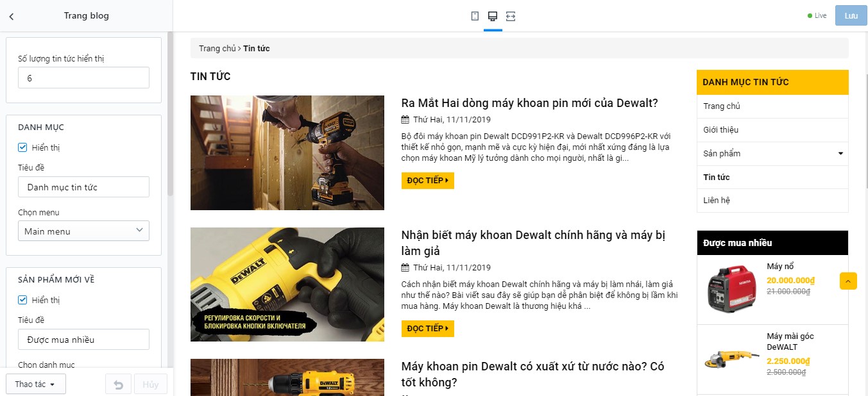Switch to desktop preview icon
The image size is (868, 396).
[493, 16]
